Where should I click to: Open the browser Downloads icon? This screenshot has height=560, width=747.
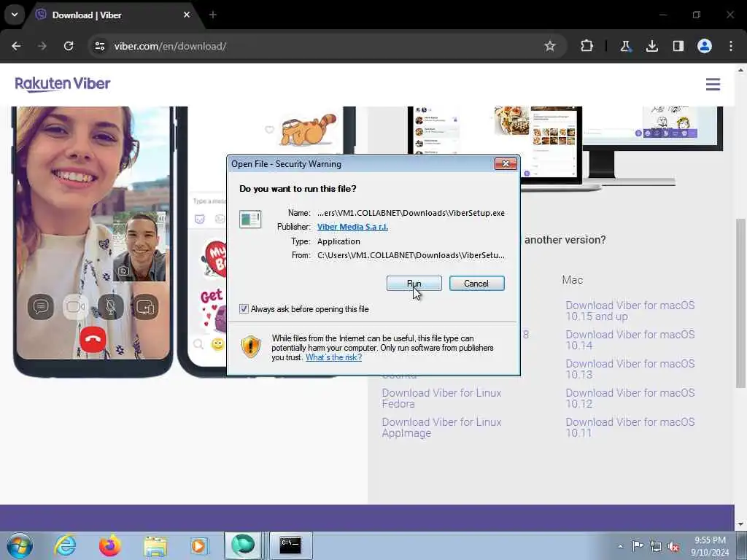[651, 46]
